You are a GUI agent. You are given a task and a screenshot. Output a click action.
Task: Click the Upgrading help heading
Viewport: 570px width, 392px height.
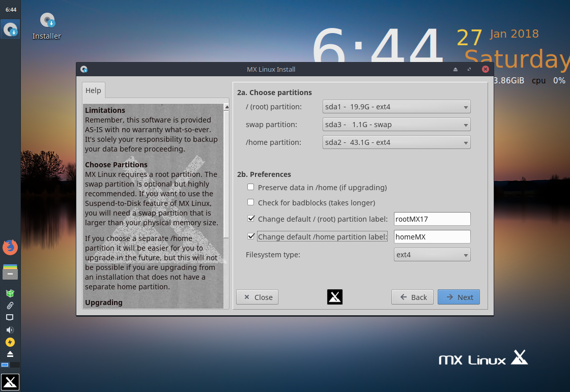click(104, 303)
